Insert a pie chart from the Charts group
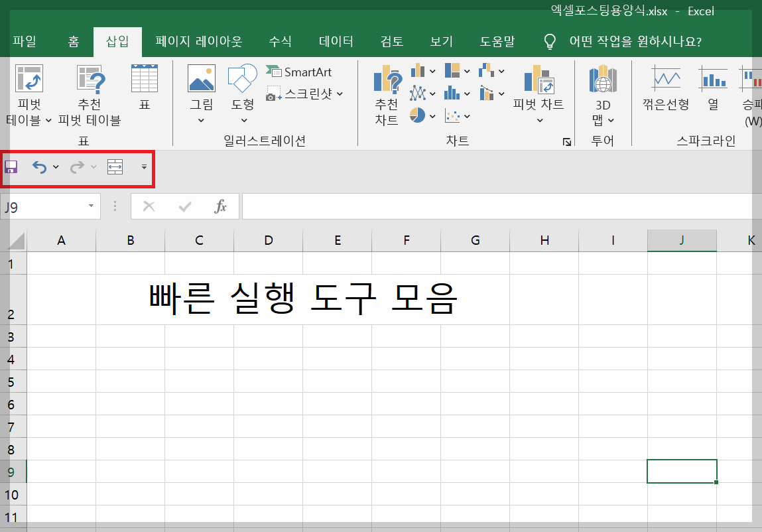 [x=418, y=115]
